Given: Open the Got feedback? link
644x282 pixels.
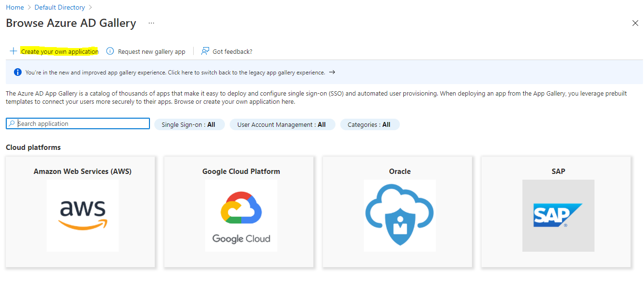Looking at the screenshot, I should tap(232, 51).
